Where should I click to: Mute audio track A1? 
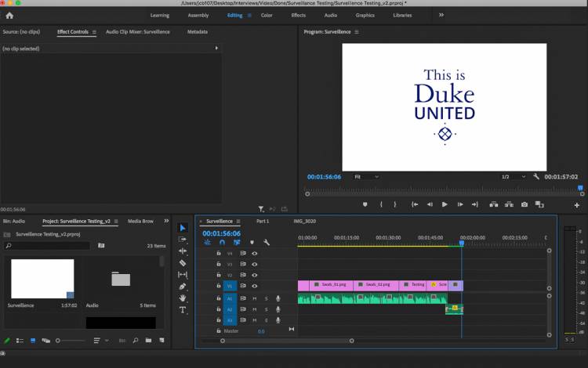tap(255, 298)
